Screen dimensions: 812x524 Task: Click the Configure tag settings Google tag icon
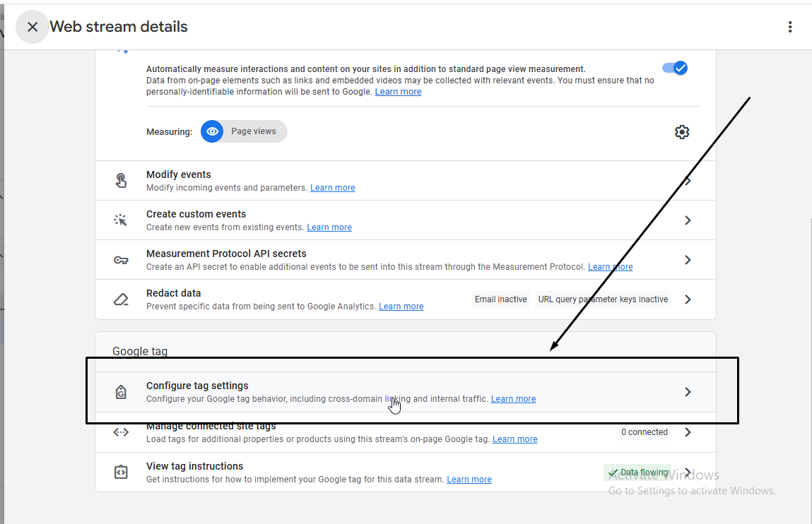tap(121, 392)
